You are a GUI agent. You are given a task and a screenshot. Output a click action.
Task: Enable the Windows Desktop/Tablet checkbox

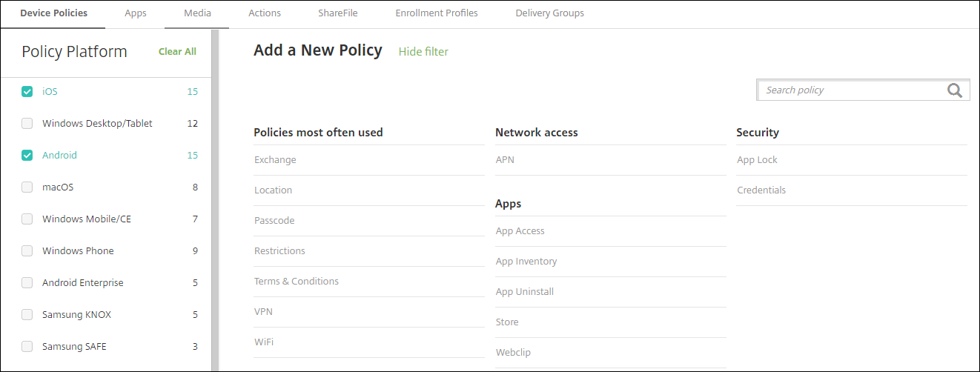click(27, 124)
